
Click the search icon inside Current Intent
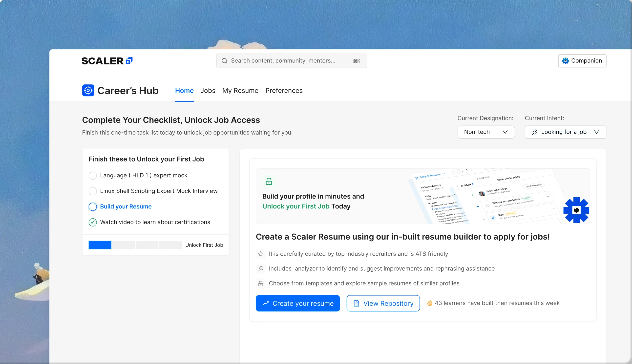(x=535, y=132)
